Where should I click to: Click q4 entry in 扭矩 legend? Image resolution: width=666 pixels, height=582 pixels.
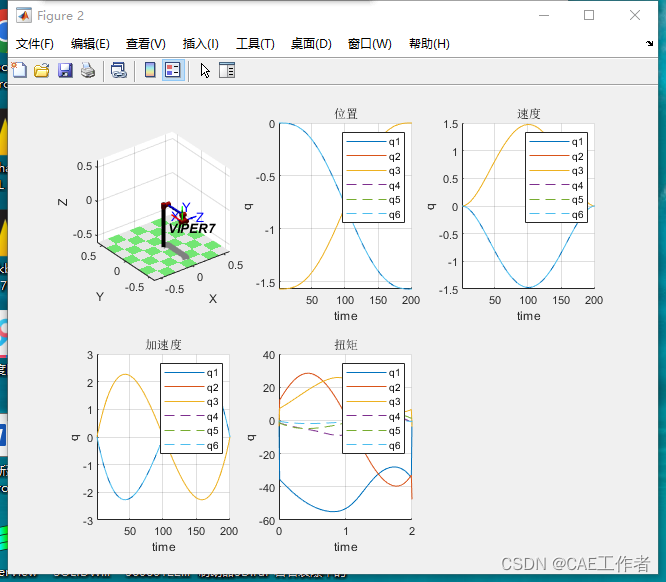373,416
